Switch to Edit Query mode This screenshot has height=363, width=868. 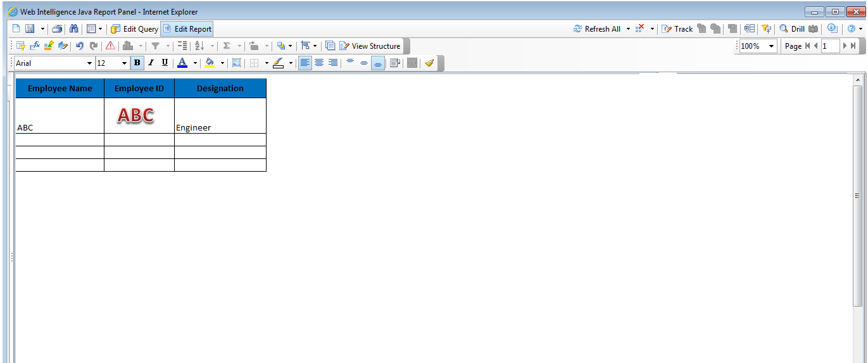coord(134,29)
